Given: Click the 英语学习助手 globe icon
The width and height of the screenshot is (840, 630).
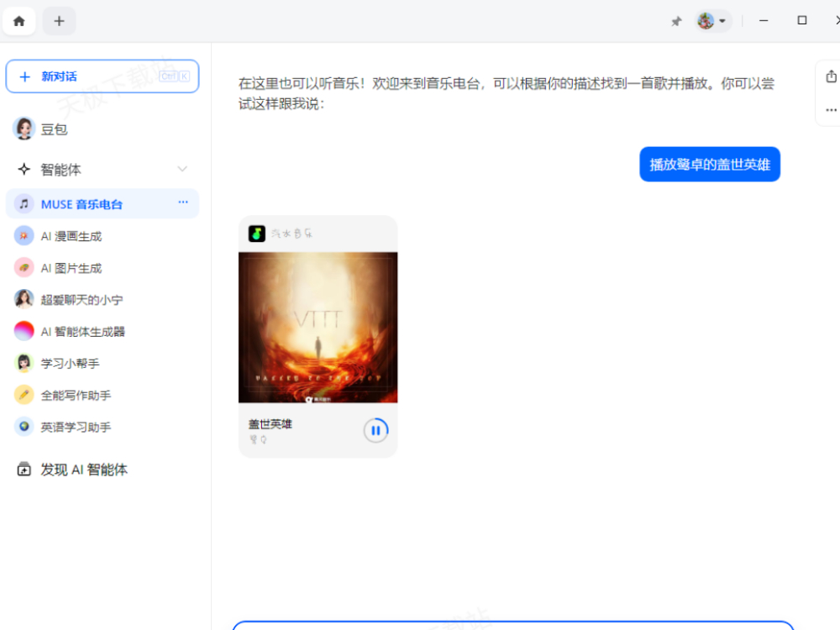Looking at the screenshot, I should [24, 427].
